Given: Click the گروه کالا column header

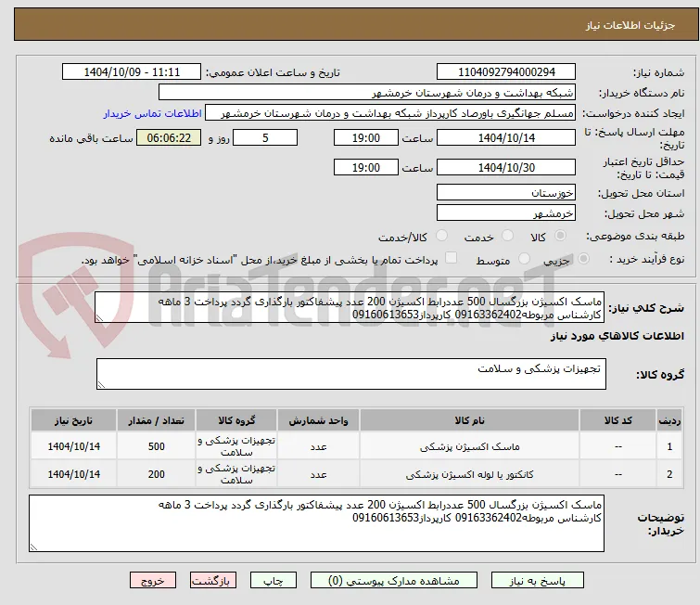Looking at the screenshot, I should pyautogui.click(x=236, y=420).
